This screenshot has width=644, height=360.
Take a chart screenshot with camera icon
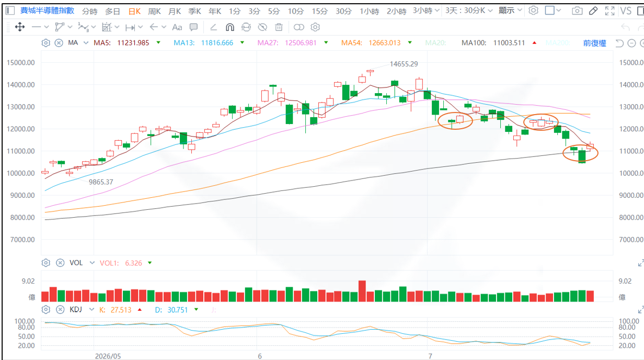[577, 10]
